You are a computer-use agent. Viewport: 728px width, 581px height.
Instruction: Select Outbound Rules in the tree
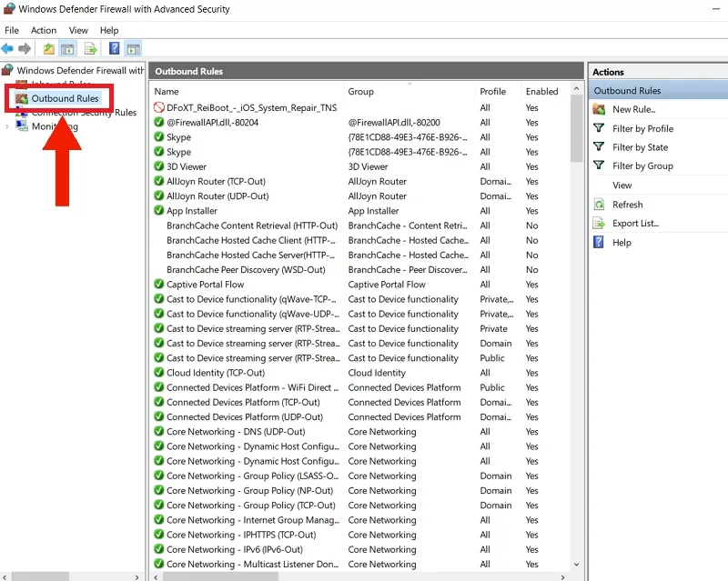(65, 98)
